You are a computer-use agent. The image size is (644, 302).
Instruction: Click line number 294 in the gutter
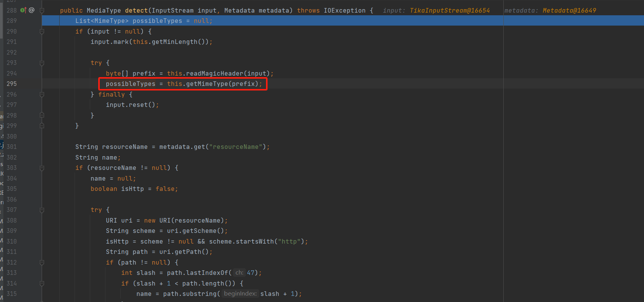pyautogui.click(x=11, y=73)
